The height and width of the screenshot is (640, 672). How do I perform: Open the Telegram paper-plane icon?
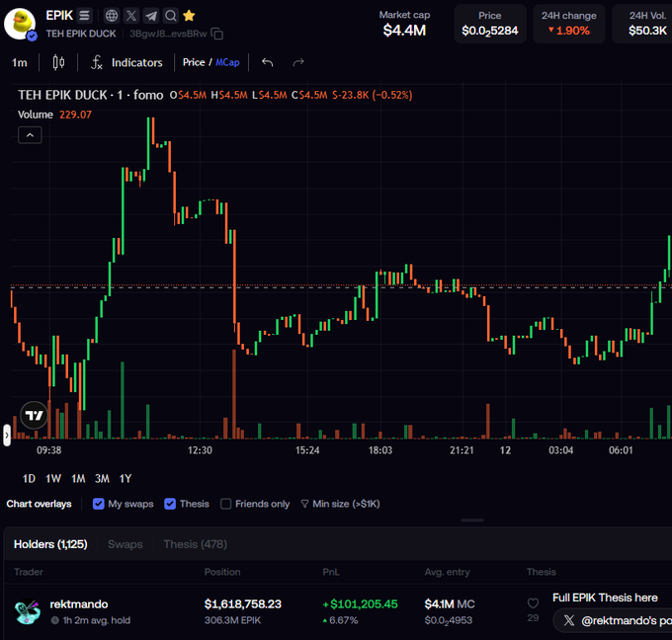pos(151,16)
